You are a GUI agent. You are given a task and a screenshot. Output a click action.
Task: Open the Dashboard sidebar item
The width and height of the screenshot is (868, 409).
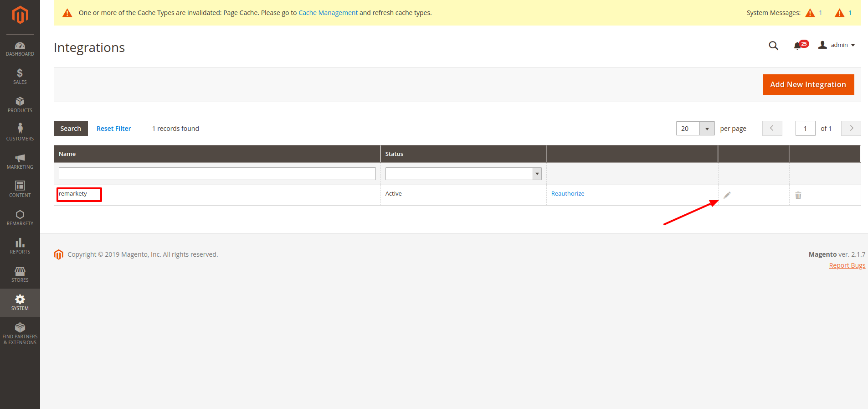coord(20,49)
